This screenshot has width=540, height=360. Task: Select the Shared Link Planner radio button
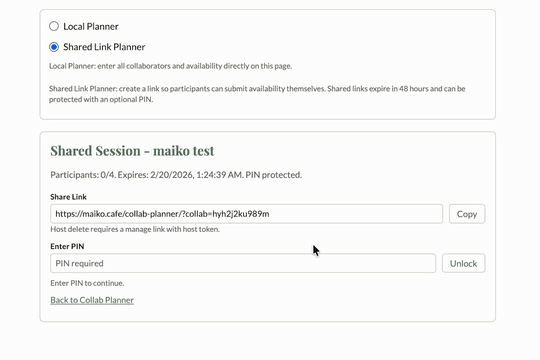pos(54,47)
